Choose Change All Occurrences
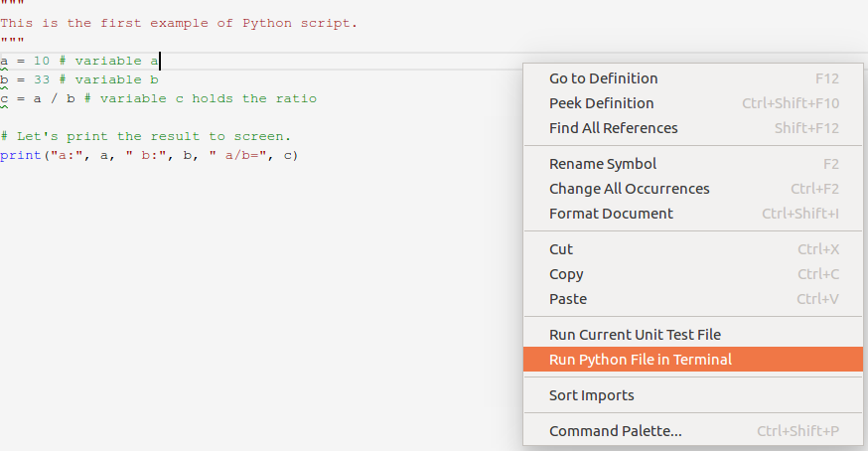Image resolution: width=868 pixels, height=451 pixels. coord(629,189)
